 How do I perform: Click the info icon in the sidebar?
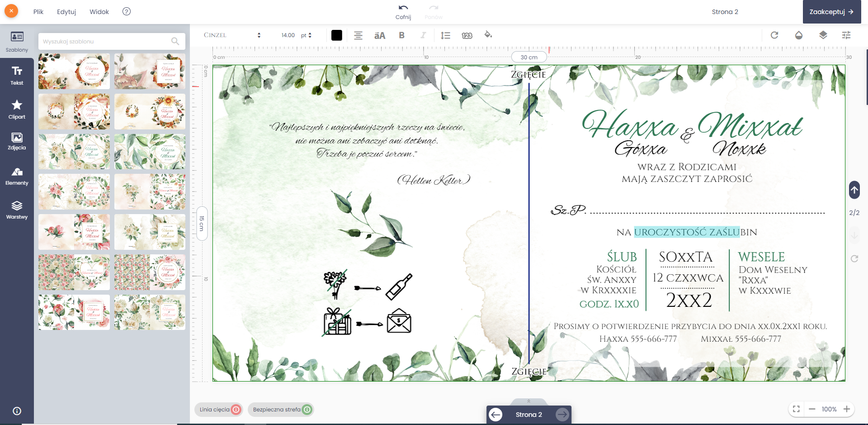click(17, 411)
